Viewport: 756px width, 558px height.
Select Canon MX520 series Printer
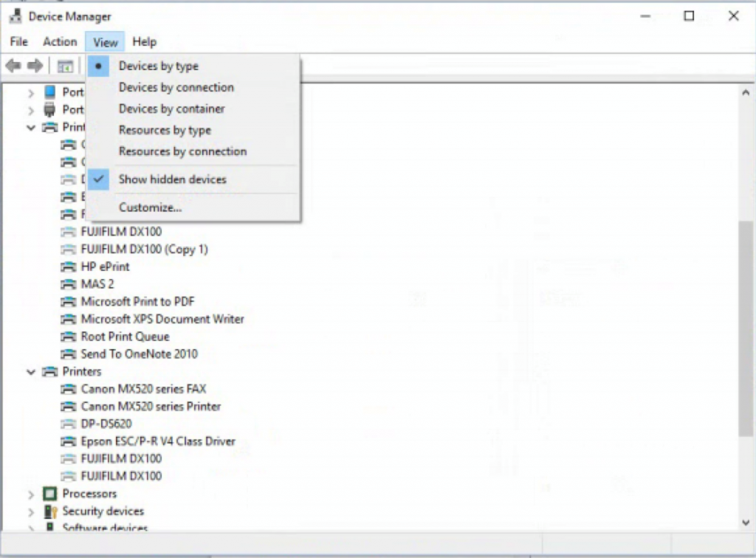[x=151, y=406]
